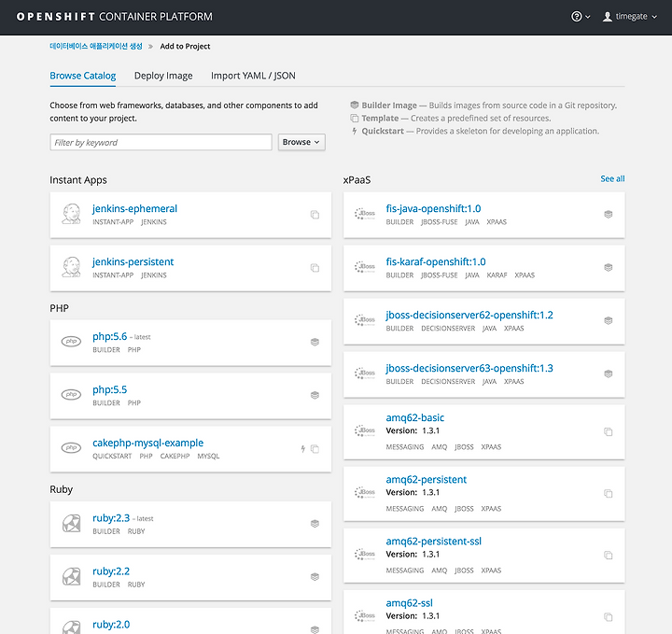Click QUICKSTART tag on cakephp-mysql-example card

112,456
